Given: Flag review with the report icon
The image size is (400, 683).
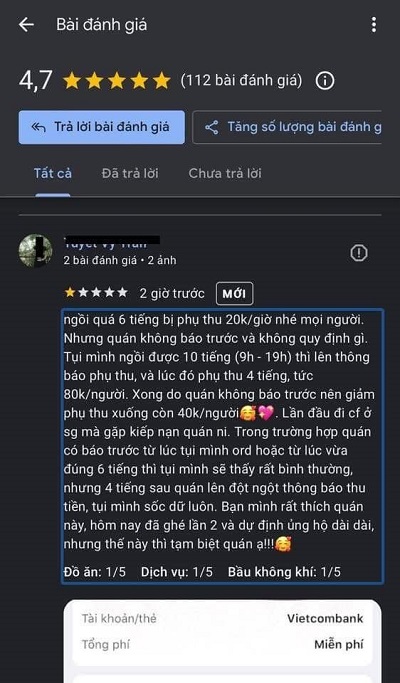Looking at the screenshot, I should click(359, 253).
